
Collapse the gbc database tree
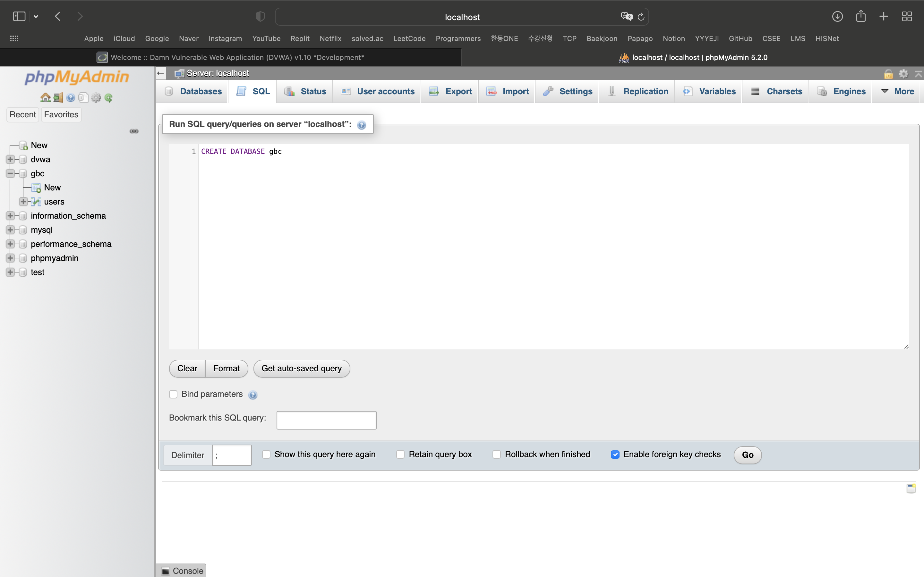coord(10,174)
